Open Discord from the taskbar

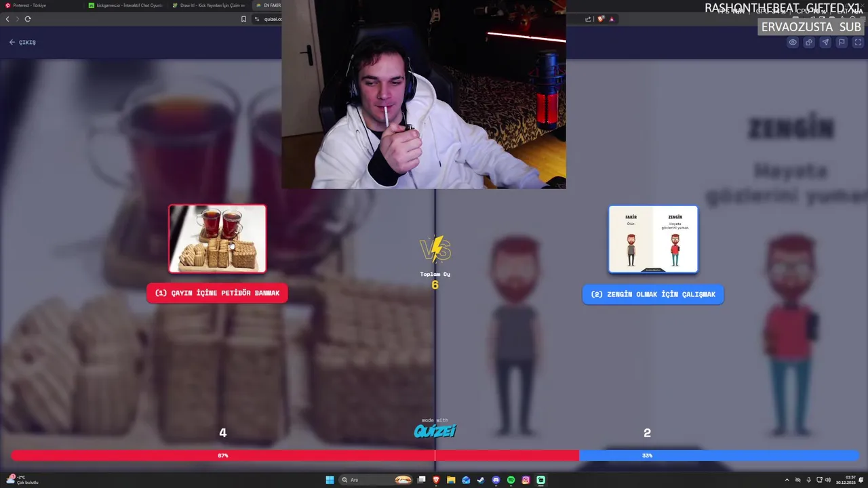click(496, 480)
